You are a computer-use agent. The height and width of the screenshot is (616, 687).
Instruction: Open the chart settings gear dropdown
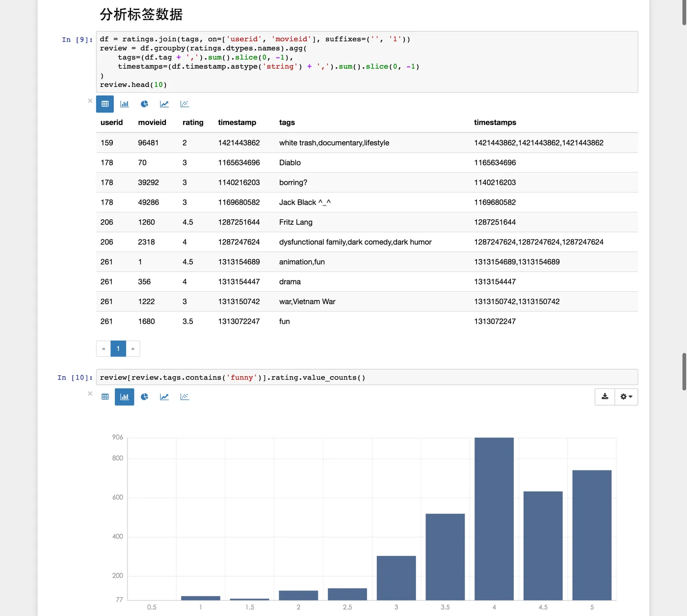click(627, 397)
